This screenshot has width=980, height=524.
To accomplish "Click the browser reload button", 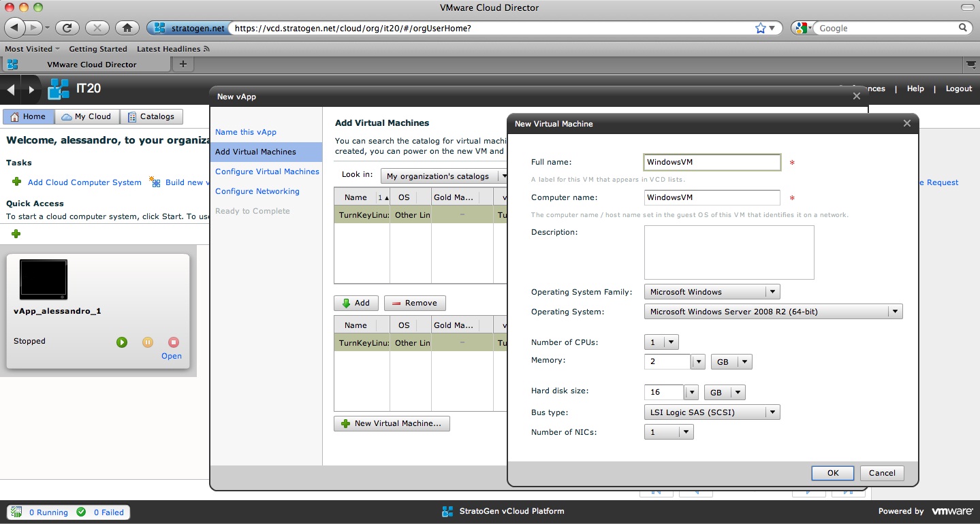I will [x=67, y=28].
